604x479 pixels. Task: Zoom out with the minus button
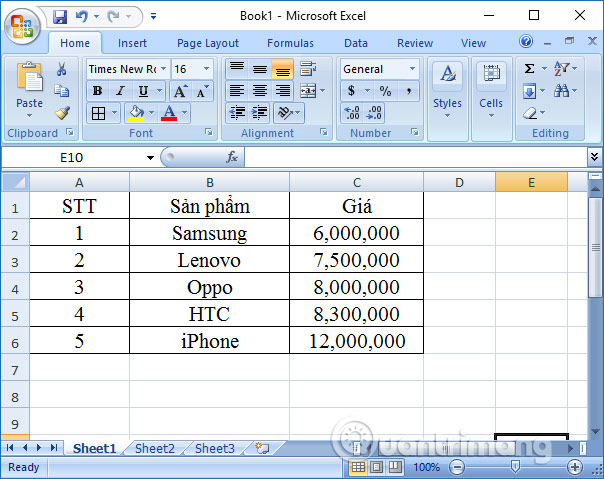pyautogui.click(x=457, y=467)
